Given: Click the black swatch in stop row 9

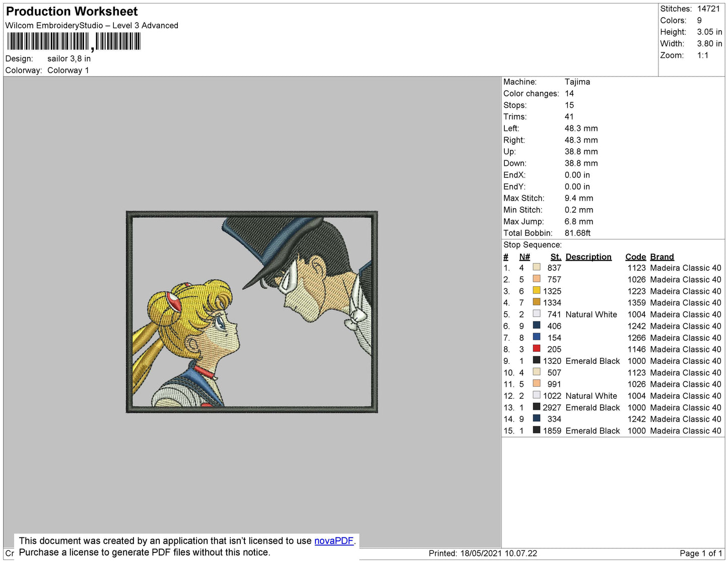Looking at the screenshot, I should pos(537,360).
